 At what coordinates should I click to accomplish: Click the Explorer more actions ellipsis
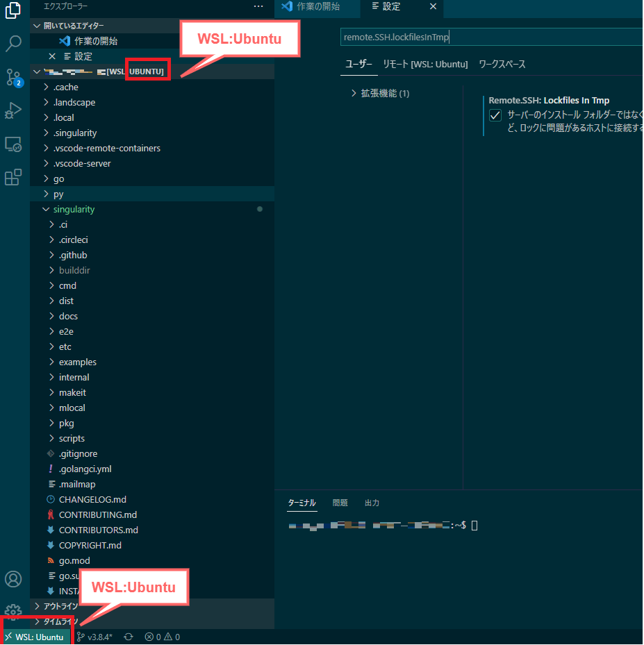coord(258,6)
